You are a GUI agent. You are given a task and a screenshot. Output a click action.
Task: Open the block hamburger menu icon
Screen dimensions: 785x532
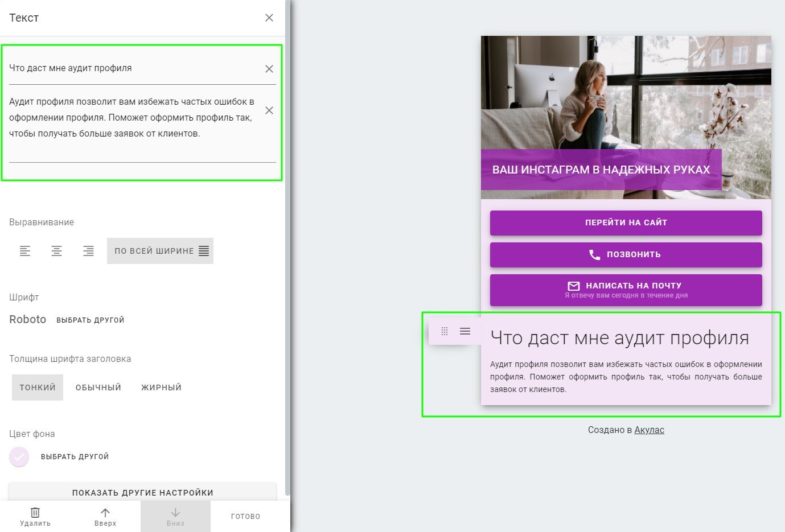465,331
